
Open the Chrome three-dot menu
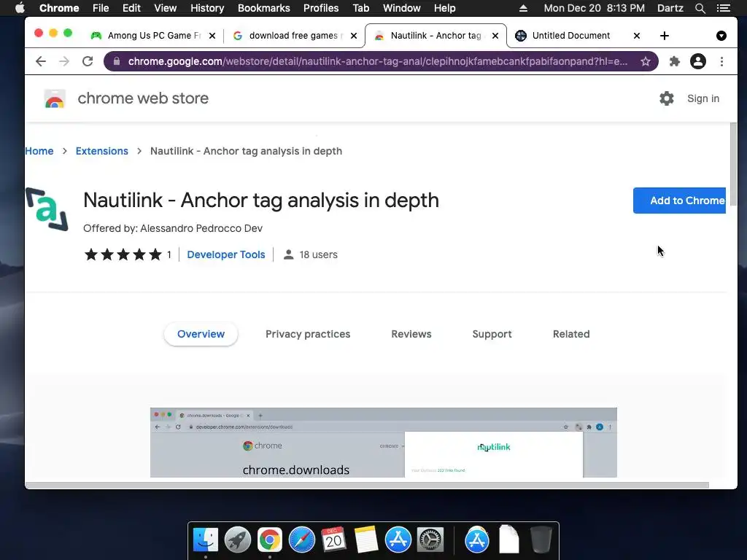click(721, 61)
